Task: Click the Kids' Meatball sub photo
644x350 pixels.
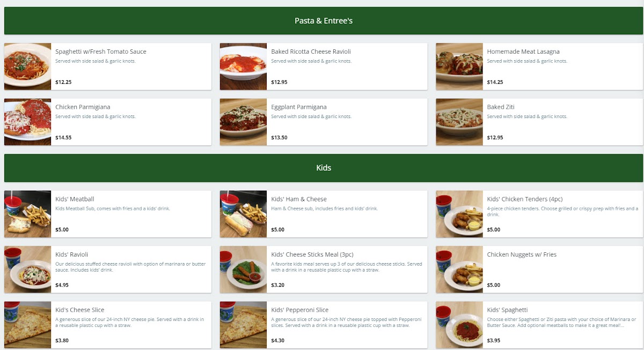Action: coord(27,214)
